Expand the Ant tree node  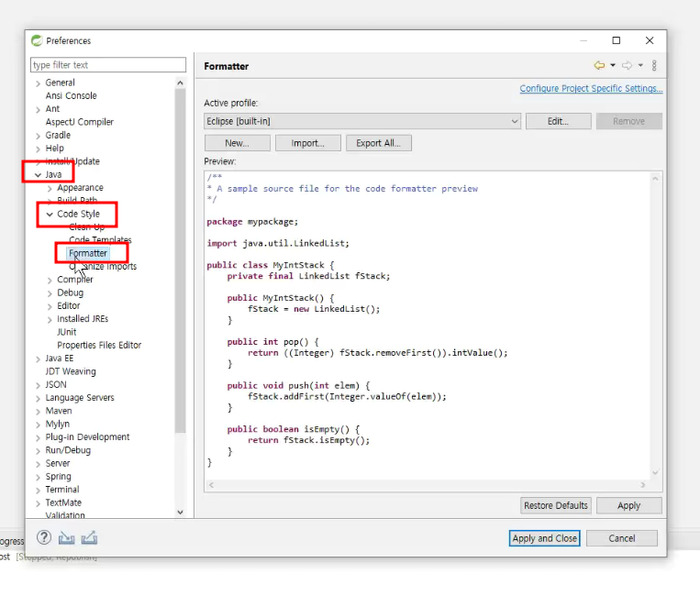(38, 109)
